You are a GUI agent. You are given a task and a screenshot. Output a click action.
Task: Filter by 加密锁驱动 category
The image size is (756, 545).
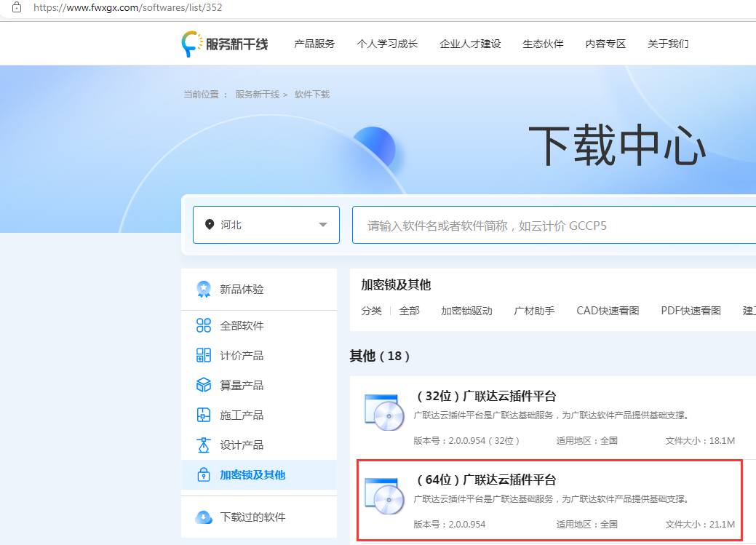[466, 311]
